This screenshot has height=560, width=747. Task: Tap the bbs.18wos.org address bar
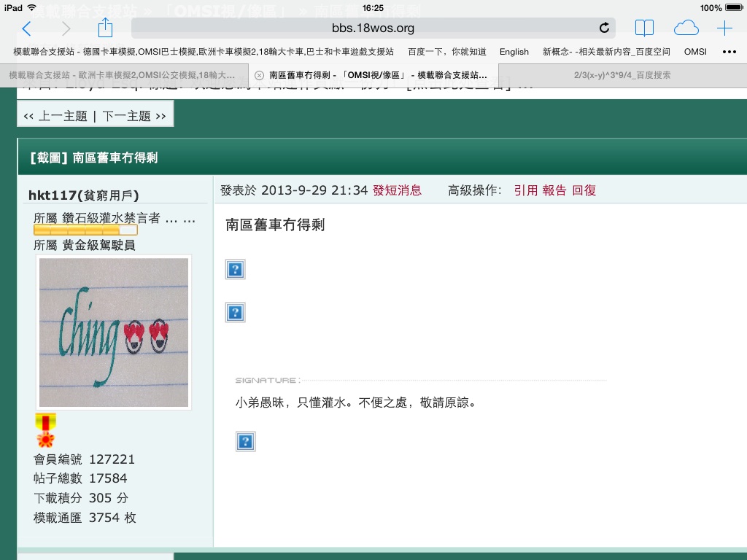tap(372, 28)
